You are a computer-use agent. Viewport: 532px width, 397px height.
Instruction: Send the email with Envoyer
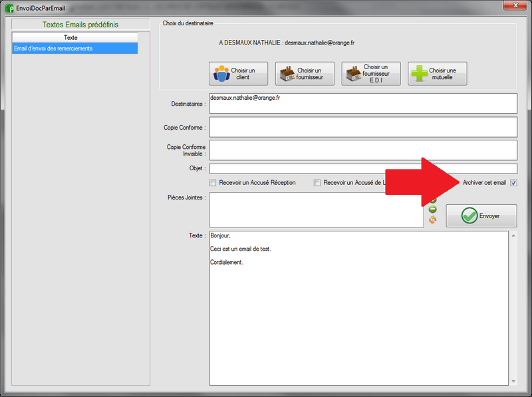click(481, 216)
